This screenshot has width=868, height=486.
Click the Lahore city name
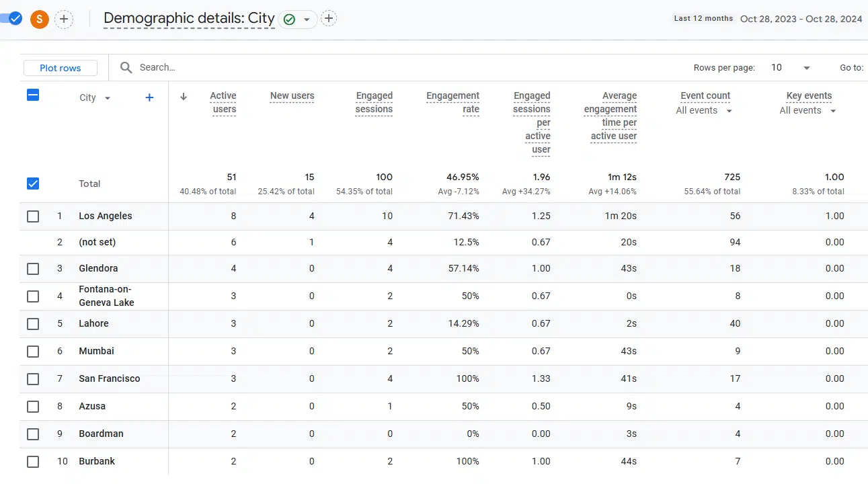[93, 323]
